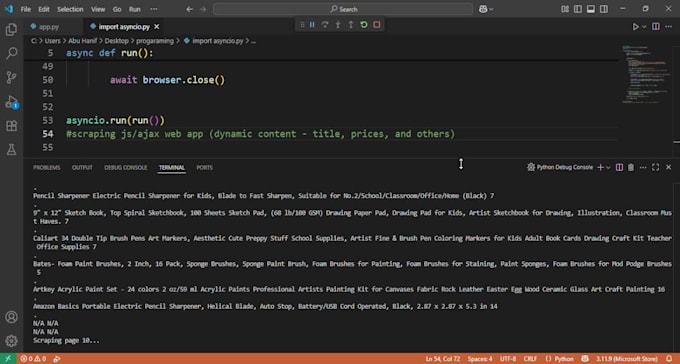The width and height of the screenshot is (680, 364).
Task: Open the File menu
Action: (x=26, y=9)
